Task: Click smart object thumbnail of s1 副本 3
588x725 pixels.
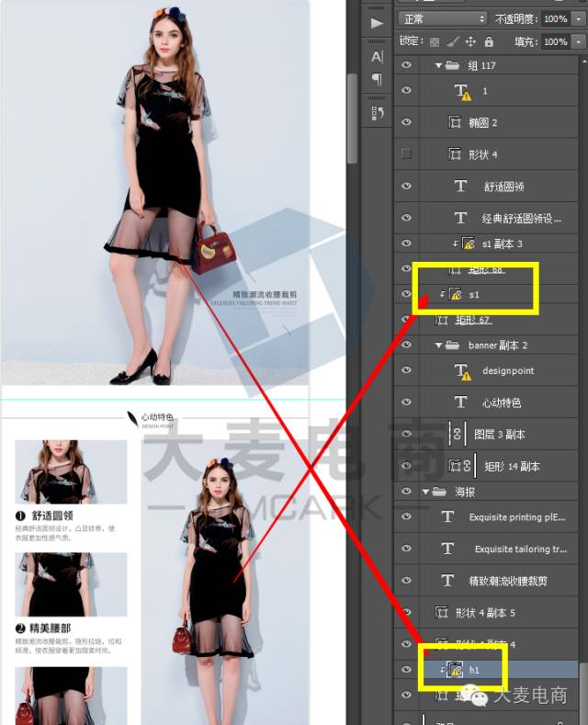Action: [x=469, y=244]
